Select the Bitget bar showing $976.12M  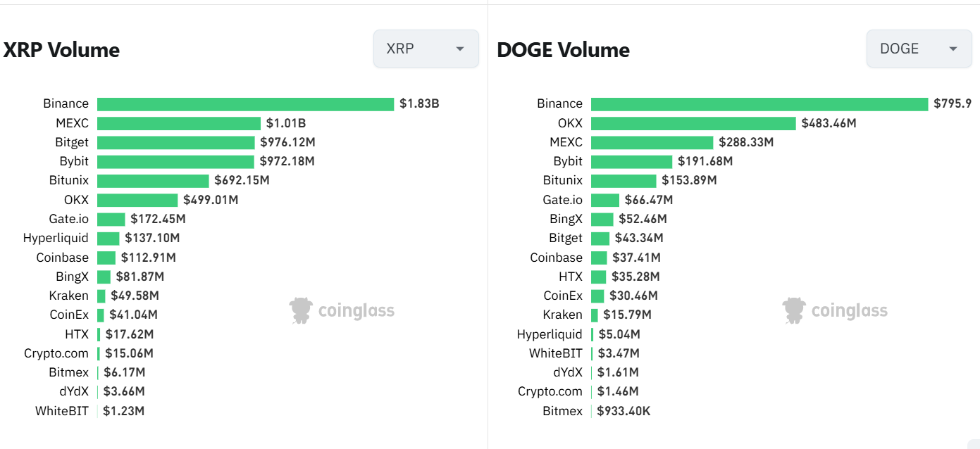pyautogui.click(x=175, y=142)
